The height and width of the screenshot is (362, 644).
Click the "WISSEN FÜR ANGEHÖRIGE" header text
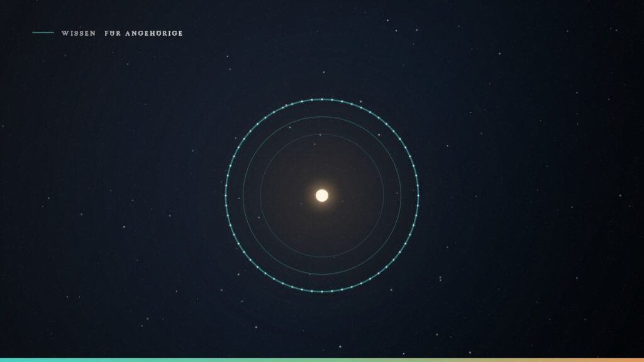pyautogui.click(x=122, y=33)
